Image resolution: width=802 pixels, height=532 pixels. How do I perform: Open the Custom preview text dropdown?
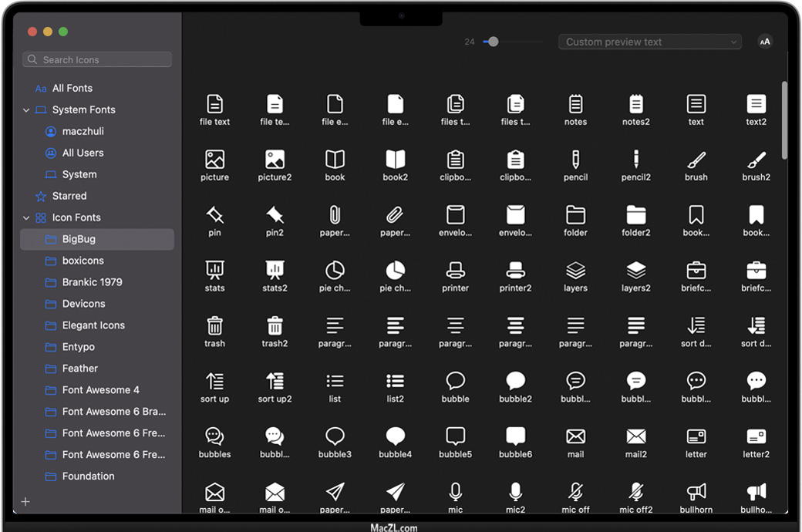[x=649, y=42]
